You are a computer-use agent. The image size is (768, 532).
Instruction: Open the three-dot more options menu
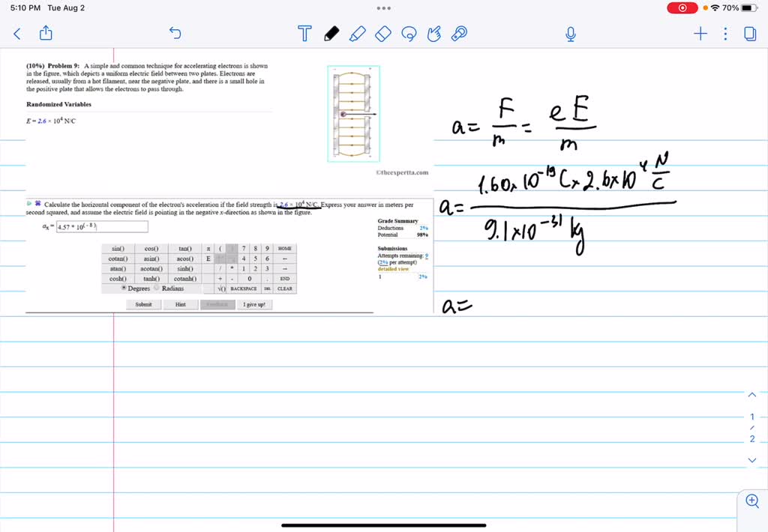pyautogui.click(x=724, y=34)
